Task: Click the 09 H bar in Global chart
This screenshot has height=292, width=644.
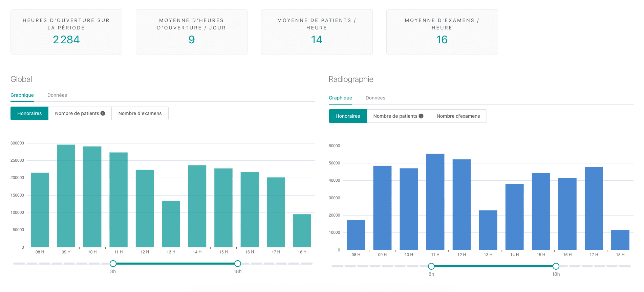Action: point(66,196)
